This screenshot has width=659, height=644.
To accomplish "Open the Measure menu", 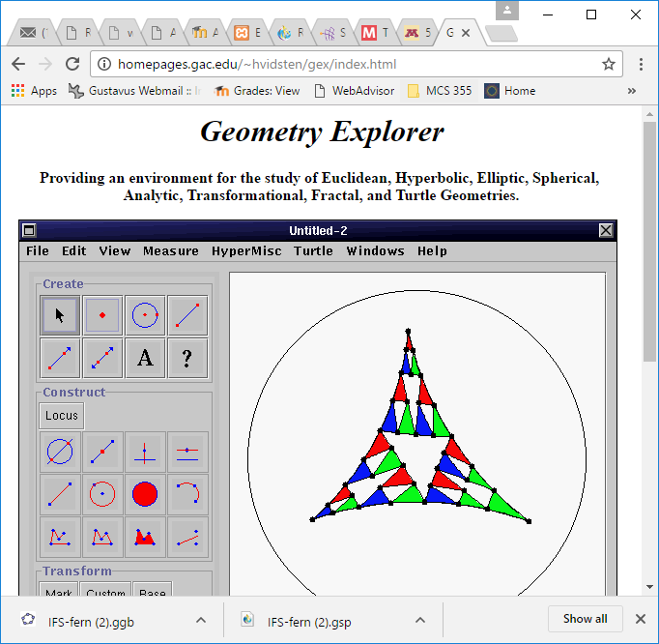I will click(x=171, y=251).
